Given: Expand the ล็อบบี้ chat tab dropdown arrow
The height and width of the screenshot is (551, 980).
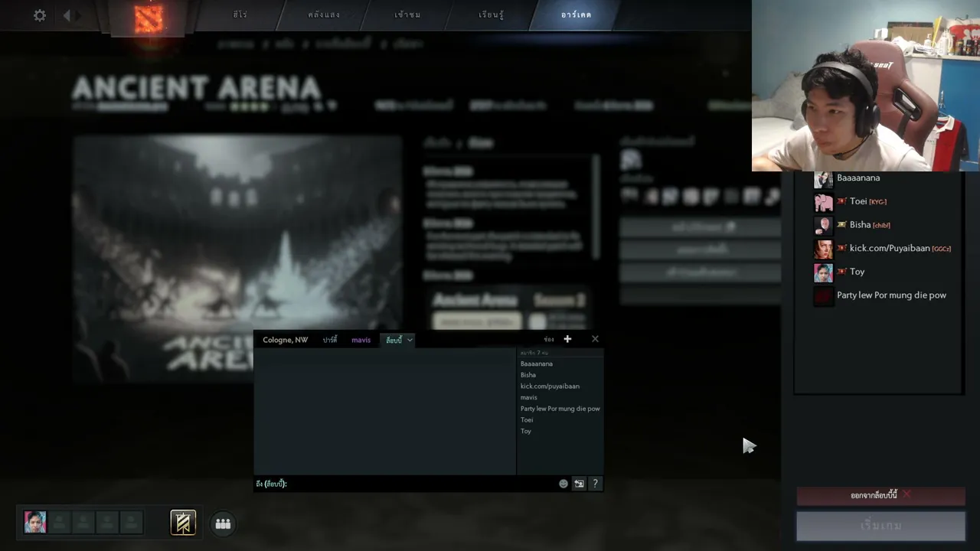Looking at the screenshot, I should [x=410, y=340].
